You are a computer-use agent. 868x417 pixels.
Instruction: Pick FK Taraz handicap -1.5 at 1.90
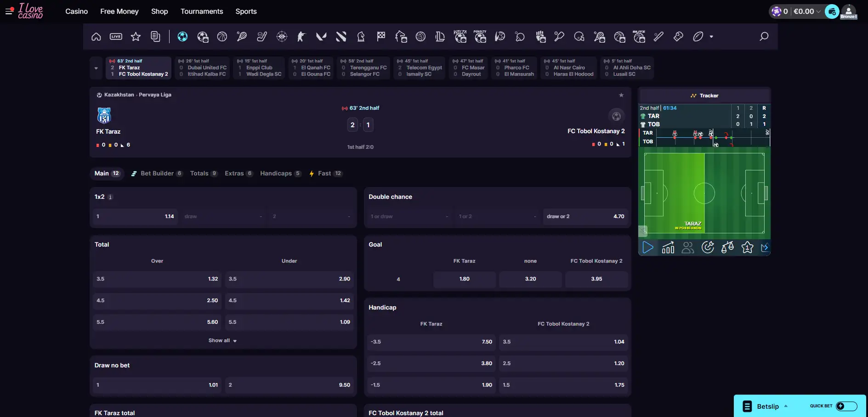[431, 385]
